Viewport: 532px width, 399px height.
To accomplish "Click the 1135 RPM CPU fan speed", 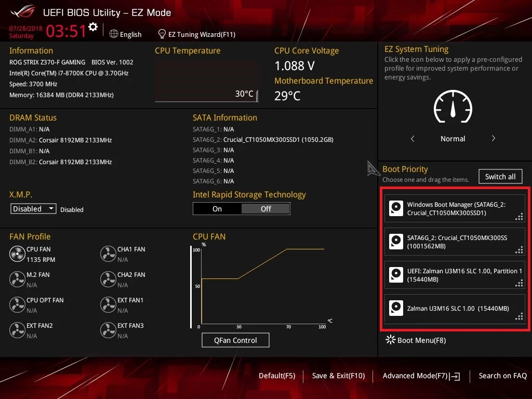I will click(41, 260).
